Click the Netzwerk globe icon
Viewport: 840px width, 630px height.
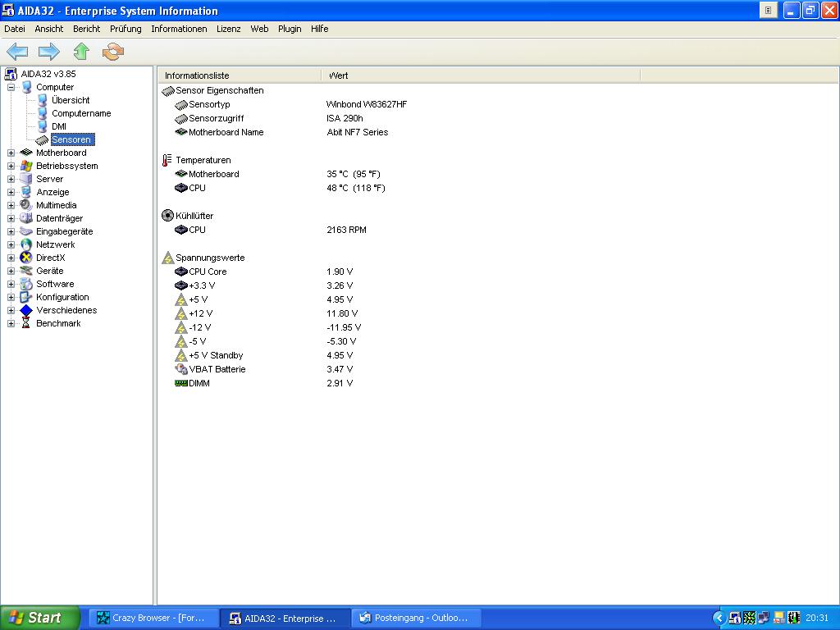tap(25, 244)
